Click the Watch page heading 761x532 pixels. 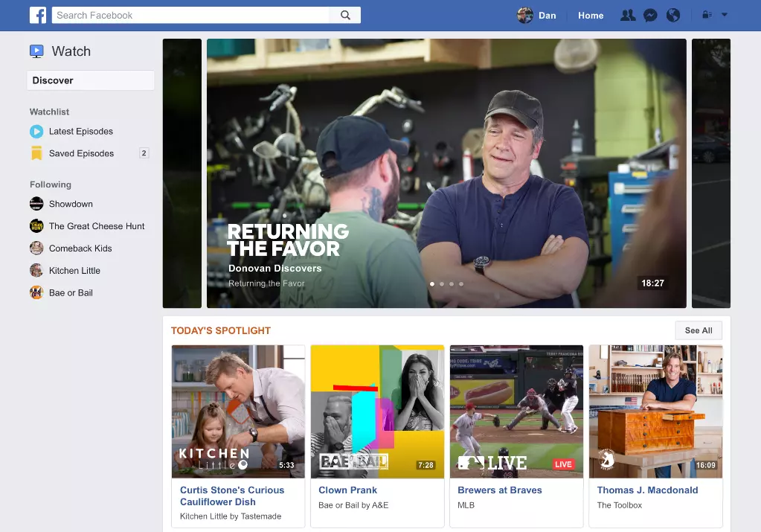click(x=71, y=51)
